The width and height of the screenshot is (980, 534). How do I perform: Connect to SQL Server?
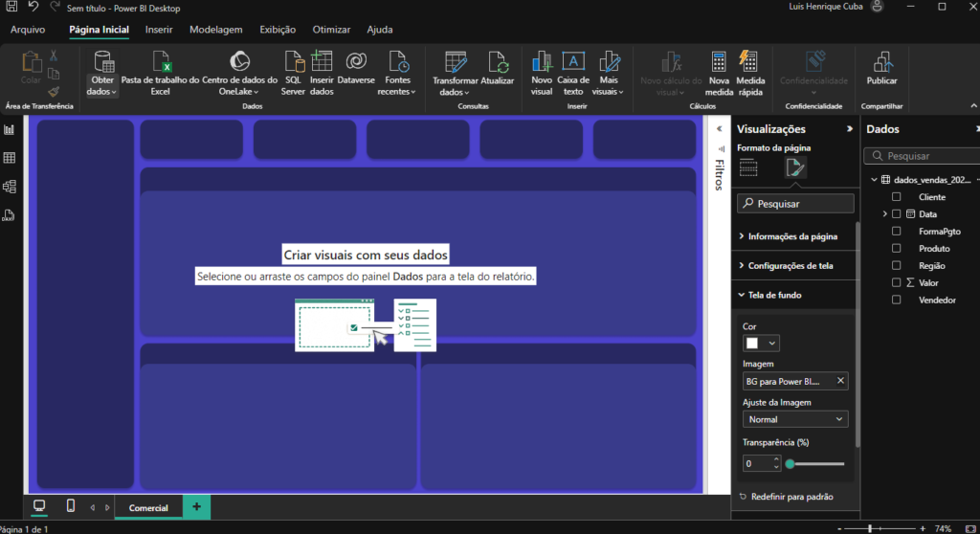click(293, 74)
